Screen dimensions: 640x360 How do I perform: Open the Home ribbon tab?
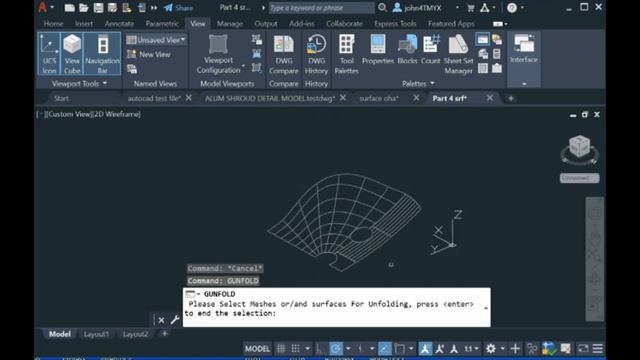[x=53, y=24]
